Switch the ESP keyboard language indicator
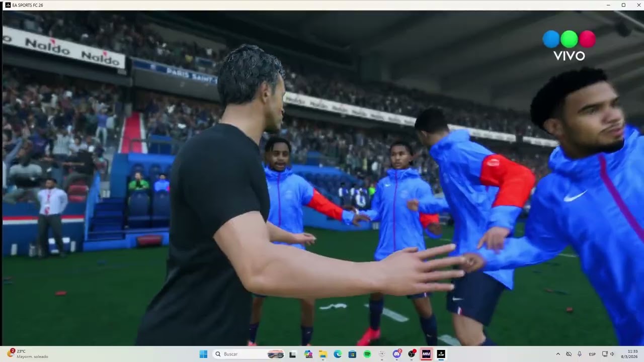The height and width of the screenshot is (362, 644). (x=592, y=354)
